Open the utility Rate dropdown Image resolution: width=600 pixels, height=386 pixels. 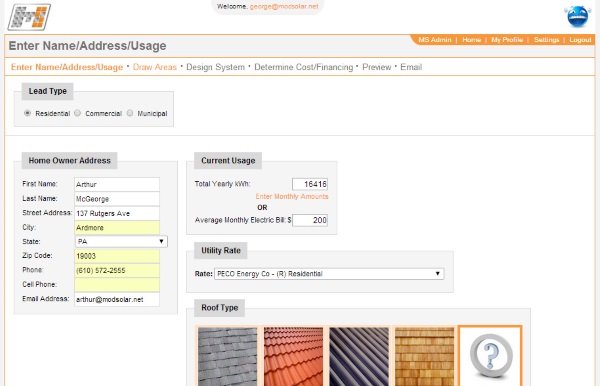pyautogui.click(x=329, y=274)
